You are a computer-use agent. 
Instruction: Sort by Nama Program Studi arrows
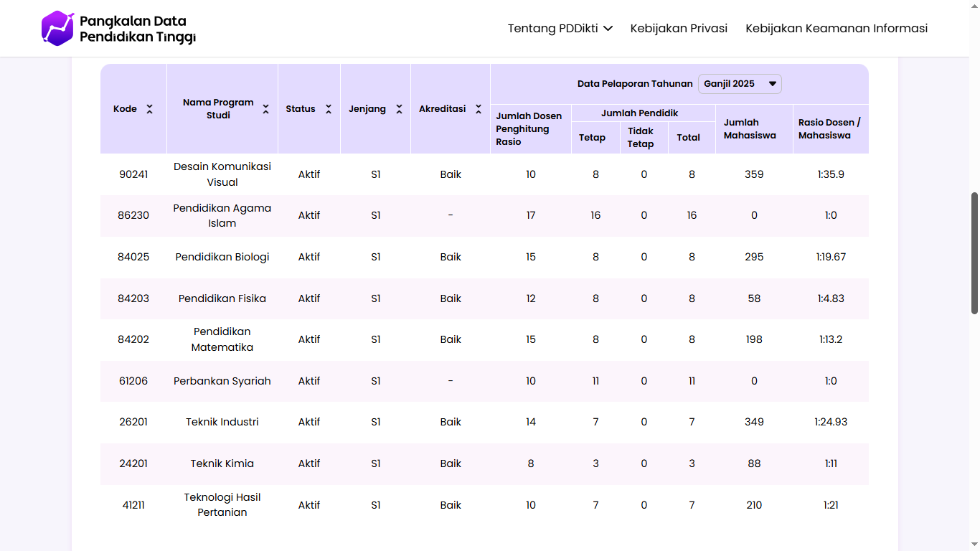click(x=266, y=109)
